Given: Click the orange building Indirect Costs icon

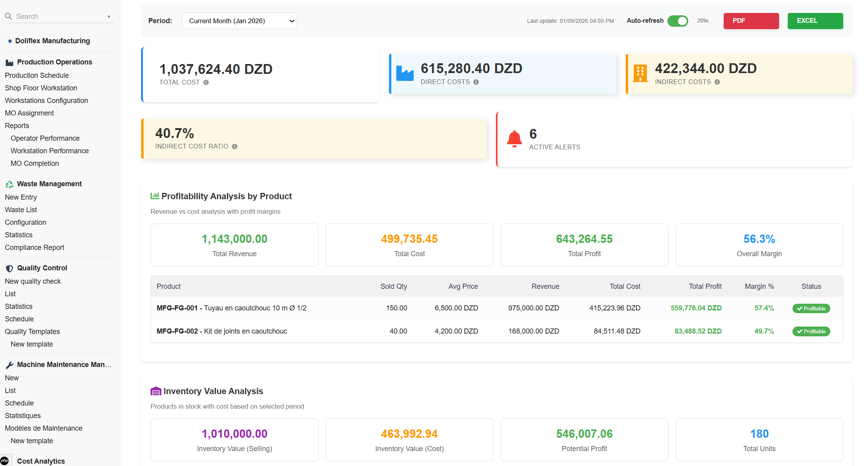Looking at the screenshot, I should [x=640, y=73].
